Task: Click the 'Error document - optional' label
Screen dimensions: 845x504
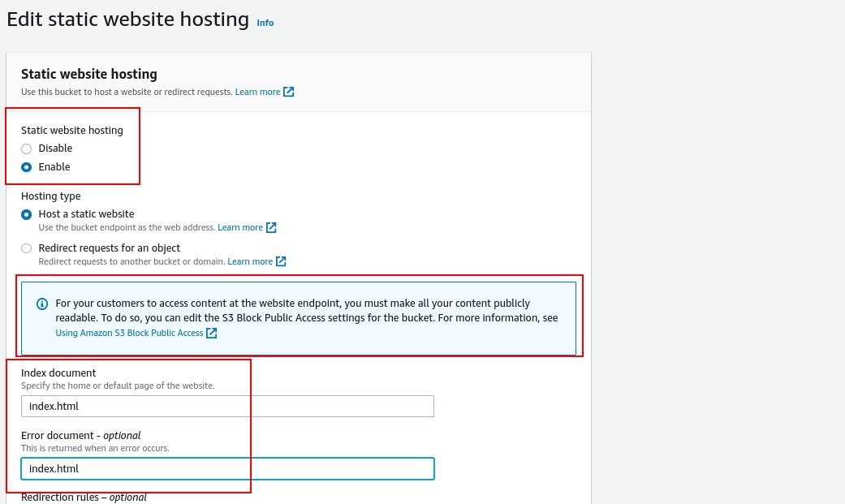Action: [x=81, y=436]
